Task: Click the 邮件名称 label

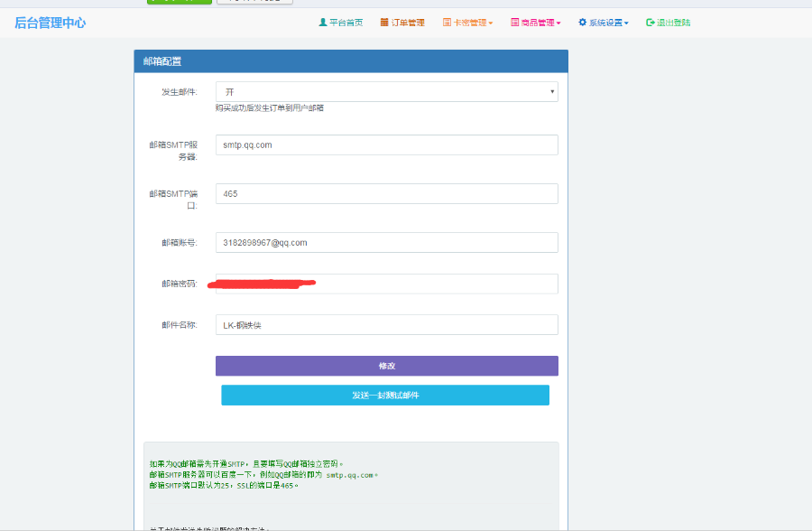Action: pyautogui.click(x=180, y=324)
